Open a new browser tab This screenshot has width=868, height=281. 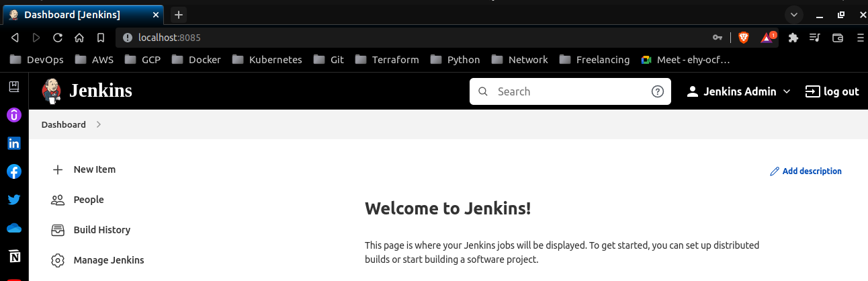click(178, 14)
